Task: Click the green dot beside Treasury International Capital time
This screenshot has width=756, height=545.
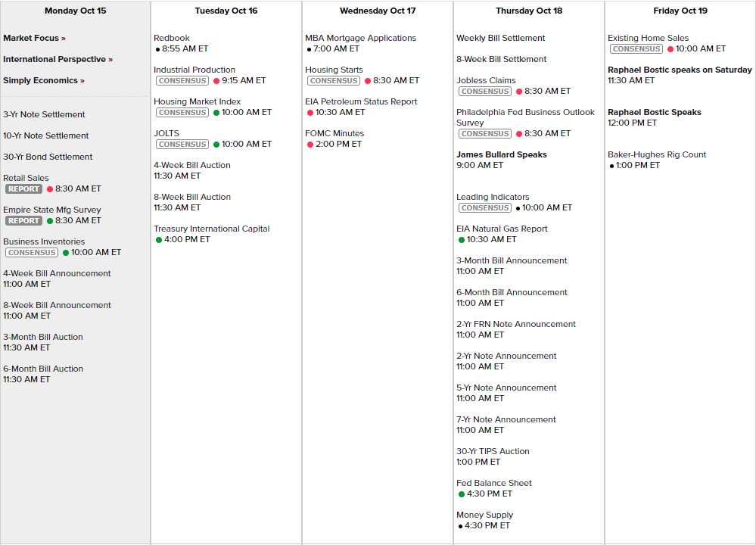Action: click(x=159, y=240)
